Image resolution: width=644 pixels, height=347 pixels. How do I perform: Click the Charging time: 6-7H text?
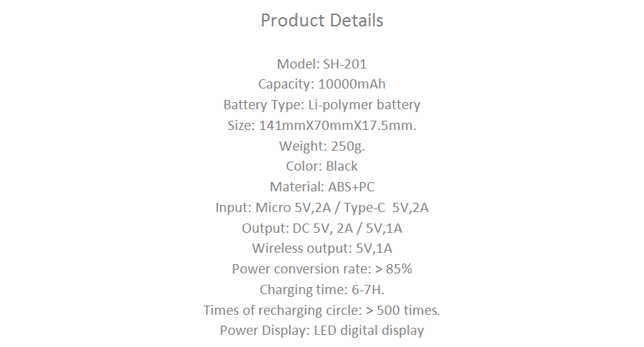point(322,290)
